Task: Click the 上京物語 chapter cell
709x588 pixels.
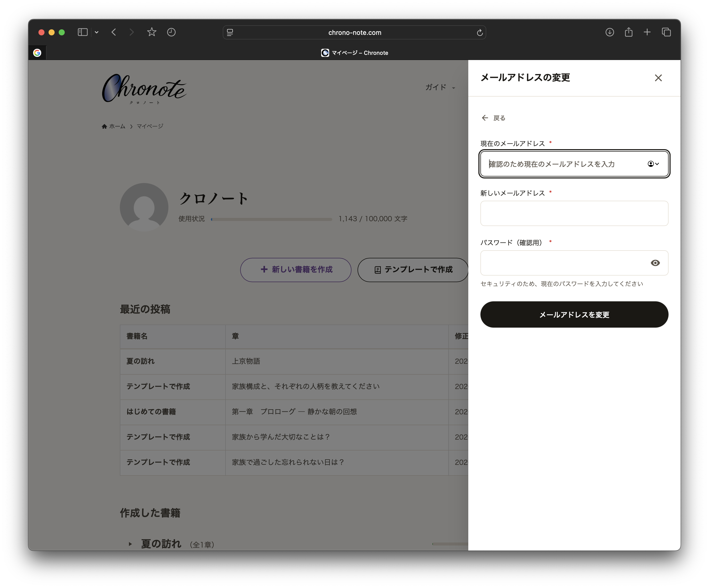Action: click(x=337, y=361)
